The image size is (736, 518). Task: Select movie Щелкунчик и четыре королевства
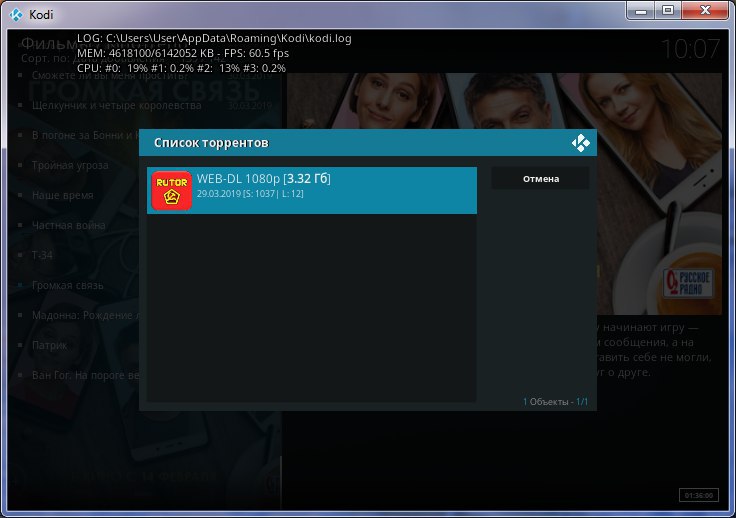pyautogui.click(x=116, y=106)
